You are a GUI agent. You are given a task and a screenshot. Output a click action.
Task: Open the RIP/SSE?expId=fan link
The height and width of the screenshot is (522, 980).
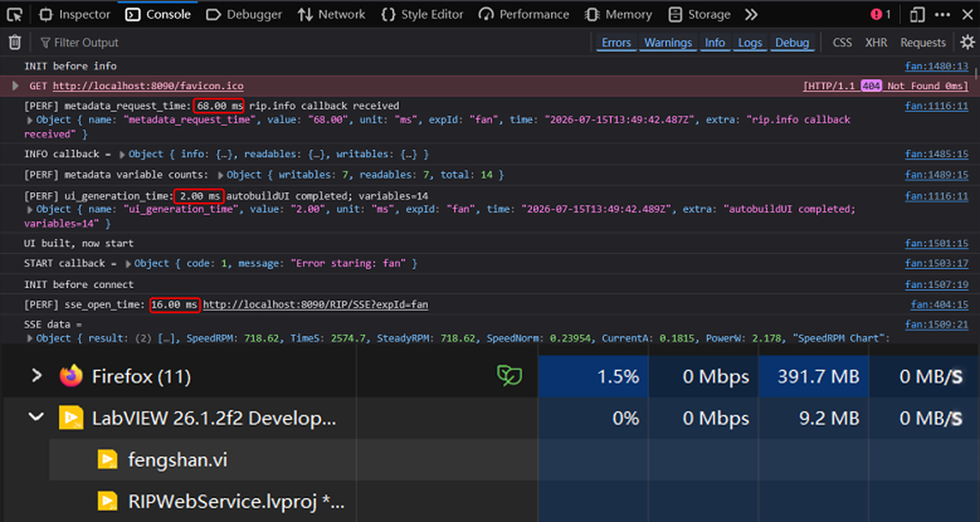click(315, 305)
